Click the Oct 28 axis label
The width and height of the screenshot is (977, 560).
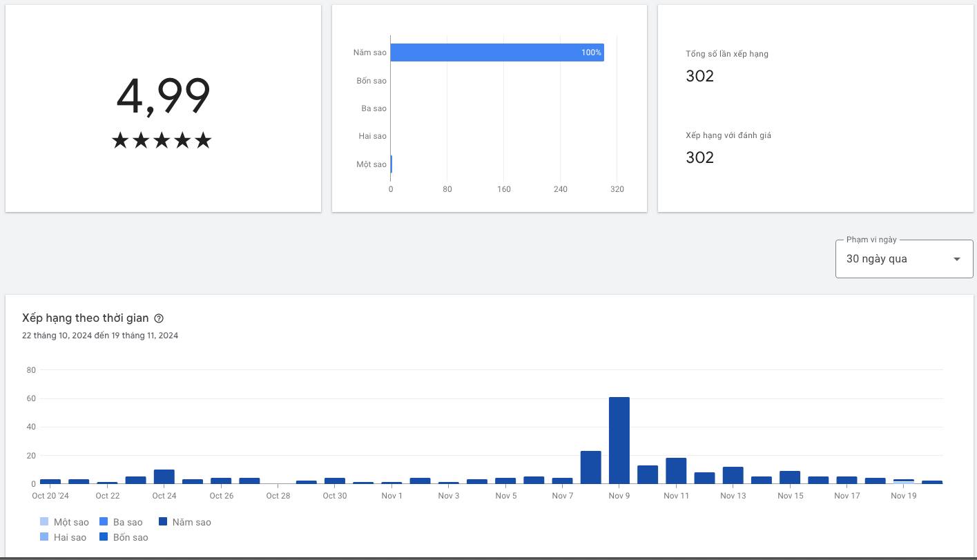pyautogui.click(x=278, y=496)
